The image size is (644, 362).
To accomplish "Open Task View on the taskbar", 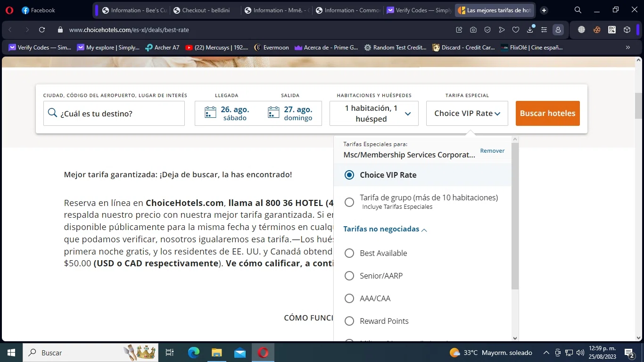I will (170, 353).
